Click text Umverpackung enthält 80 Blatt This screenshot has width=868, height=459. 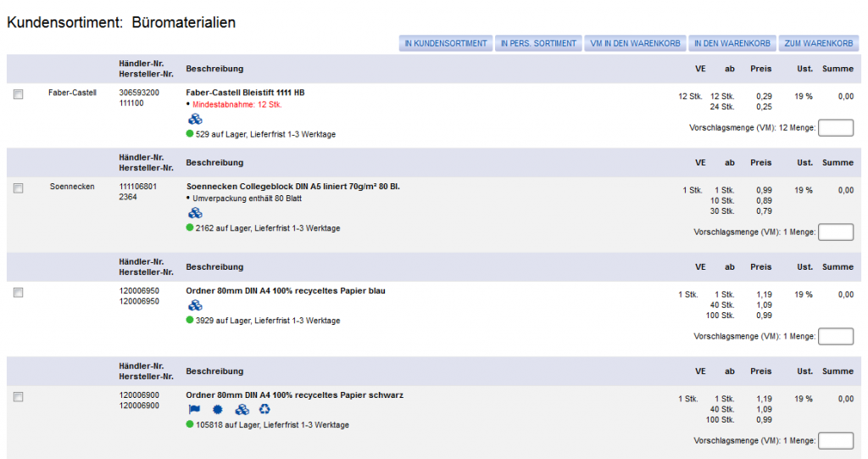pyautogui.click(x=247, y=198)
